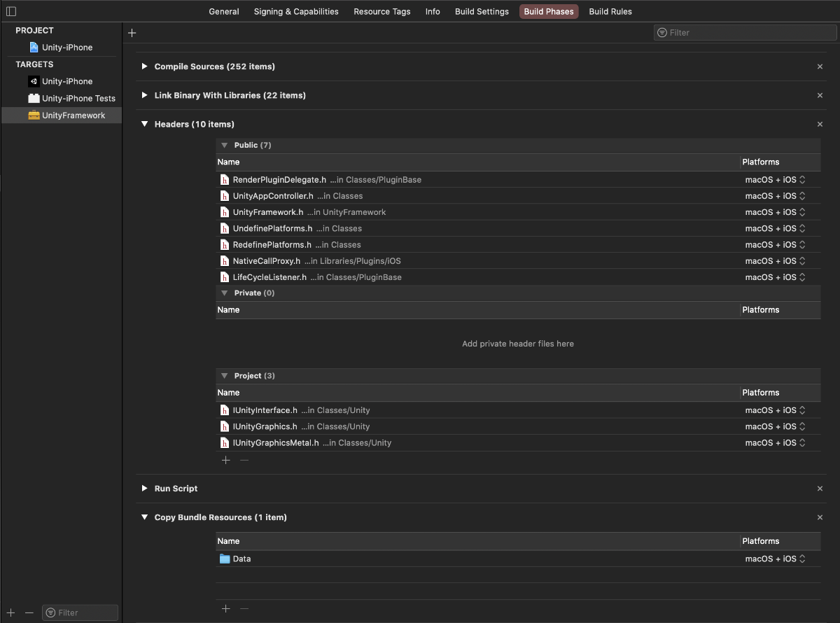Remove the selected target with minus button
840x623 pixels.
tap(29, 612)
